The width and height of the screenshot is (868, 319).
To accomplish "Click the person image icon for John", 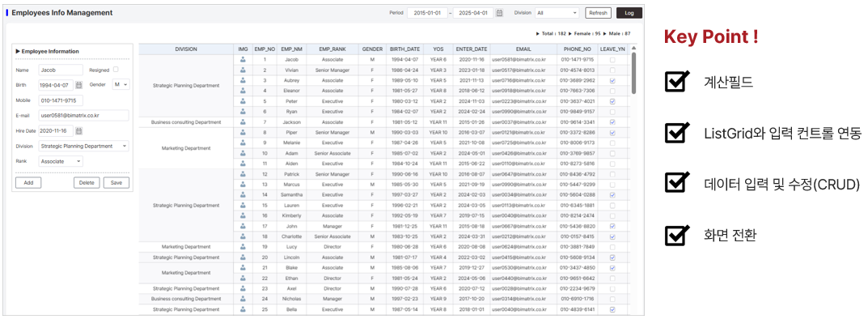I will pos(243,226).
